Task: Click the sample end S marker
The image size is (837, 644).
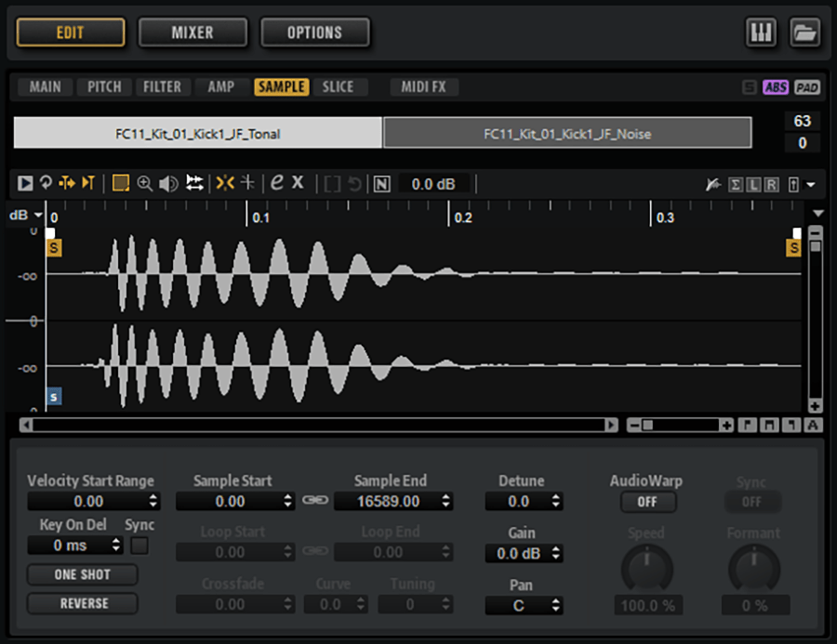Action: click(x=794, y=248)
